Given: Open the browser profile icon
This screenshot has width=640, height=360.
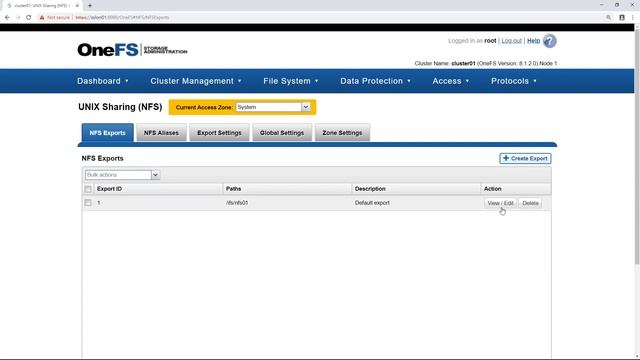Looking at the screenshot, I should 622,18.
